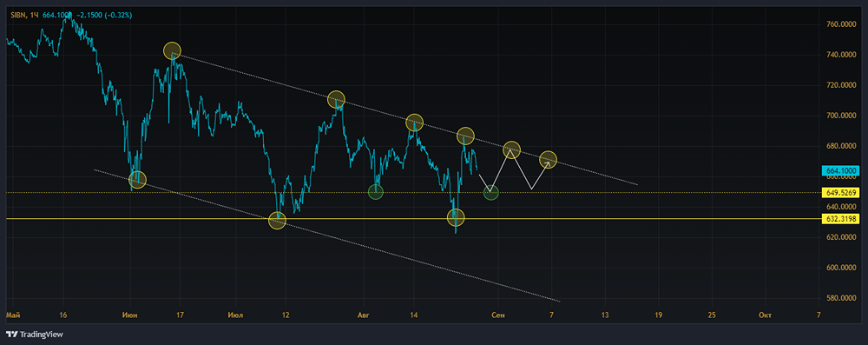This screenshot has width=868, height=345.
Task: Click the Июл month label on time axis
Action: (x=236, y=315)
